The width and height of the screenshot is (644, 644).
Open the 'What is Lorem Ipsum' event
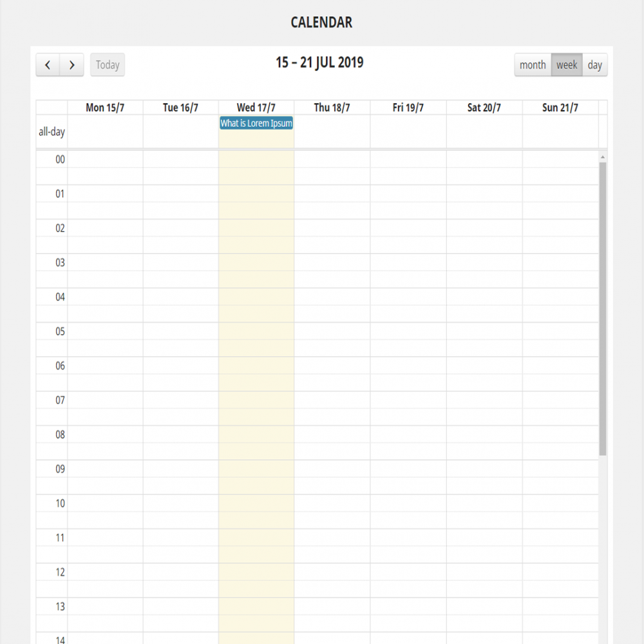[256, 123]
